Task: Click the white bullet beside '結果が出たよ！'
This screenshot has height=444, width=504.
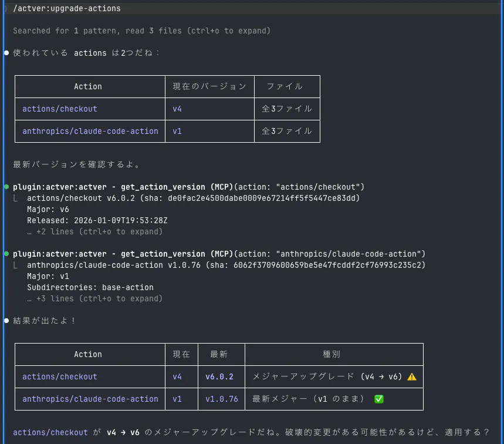Action: coord(6,321)
